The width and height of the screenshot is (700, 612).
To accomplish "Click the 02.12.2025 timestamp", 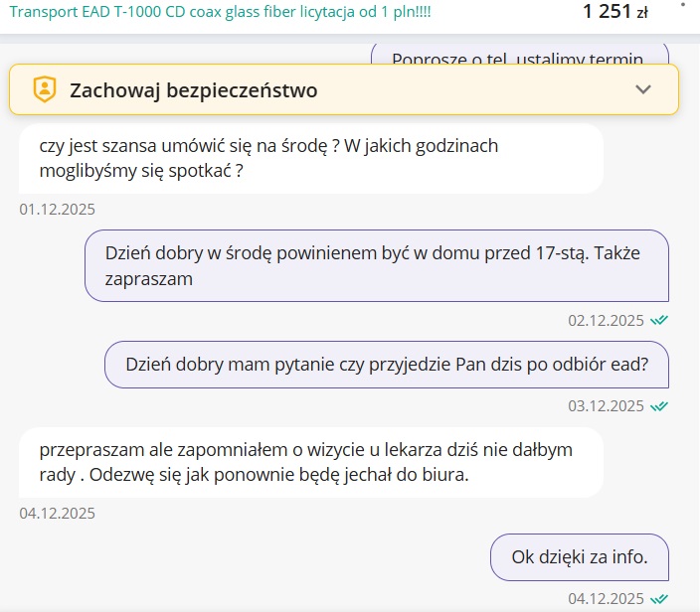I will [606, 320].
